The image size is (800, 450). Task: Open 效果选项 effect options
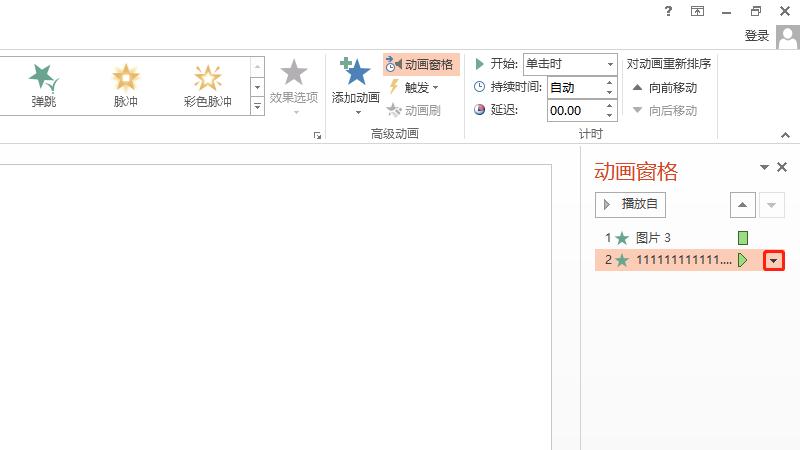coord(294,86)
